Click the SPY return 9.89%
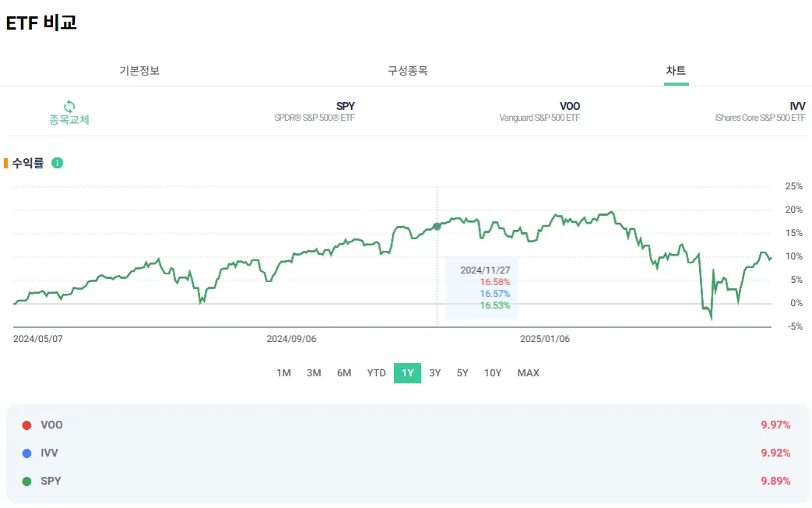 (775, 481)
